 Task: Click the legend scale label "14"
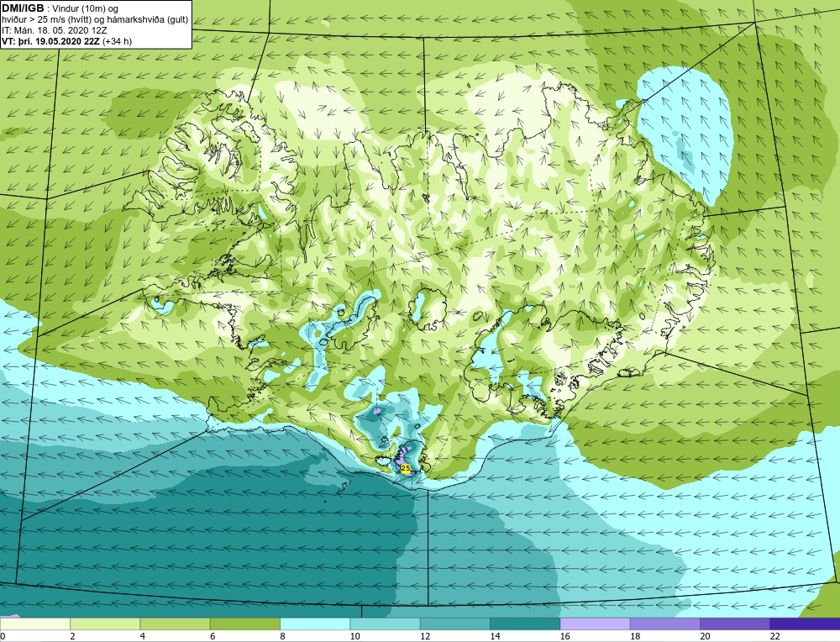point(495,636)
